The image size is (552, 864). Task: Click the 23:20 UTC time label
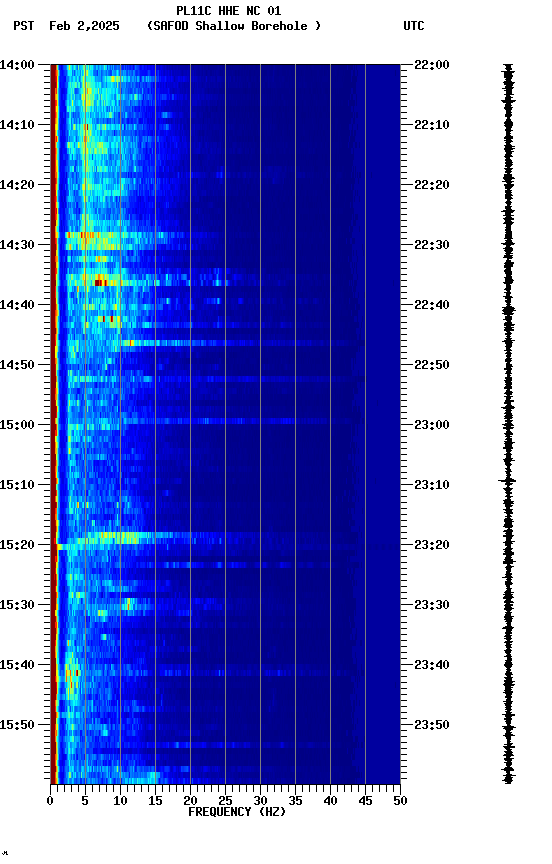point(432,545)
